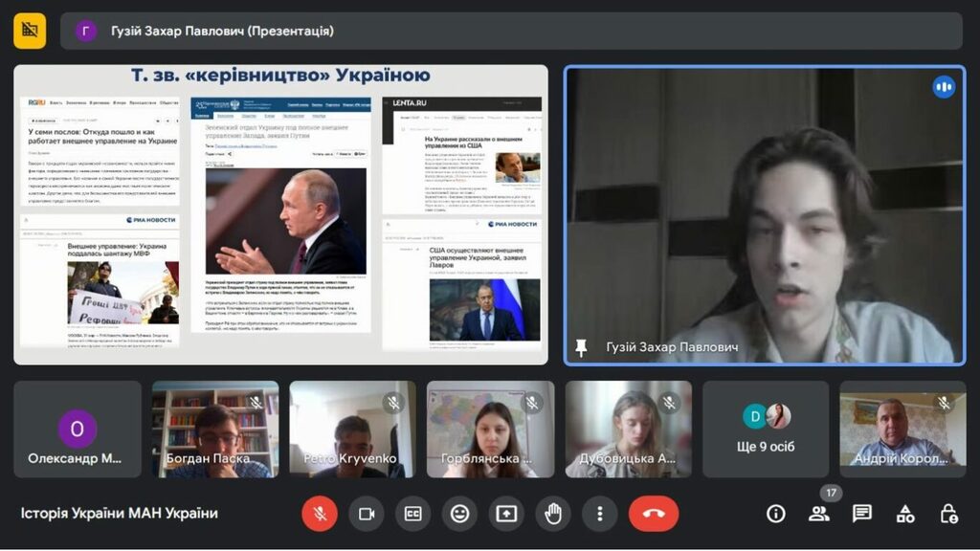980x551 pixels.
Task: Open the activities panel
Action: pyautogui.click(x=905, y=514)
